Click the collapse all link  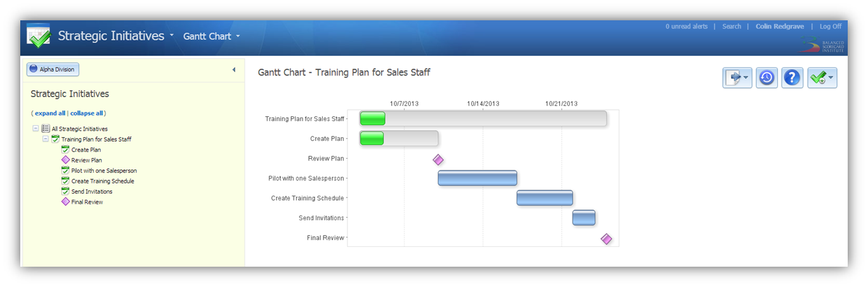coord(86,113)
